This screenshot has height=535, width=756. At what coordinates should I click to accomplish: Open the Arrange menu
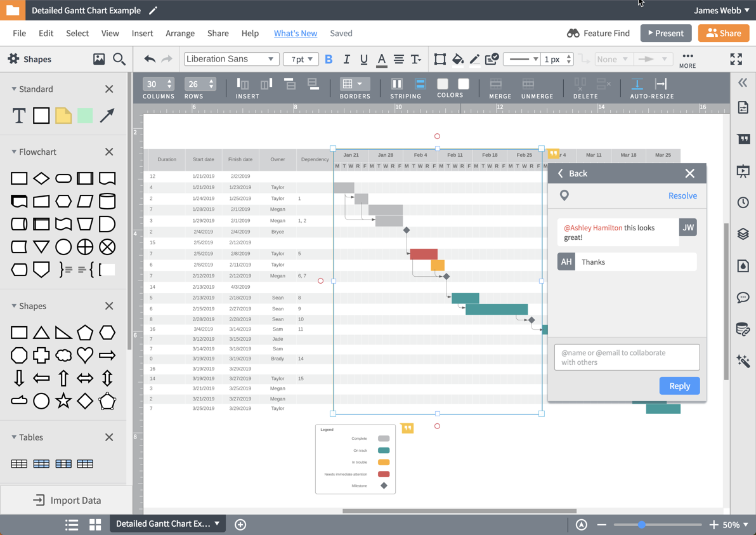pos(180,33)
